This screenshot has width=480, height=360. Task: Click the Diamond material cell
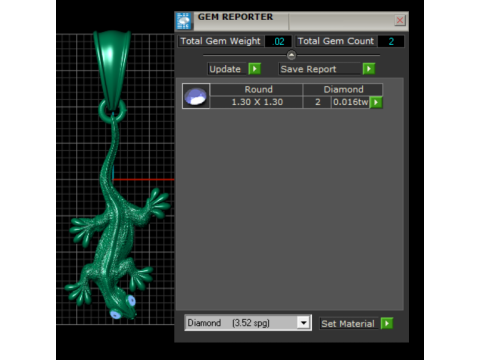[x=343, y=89]
